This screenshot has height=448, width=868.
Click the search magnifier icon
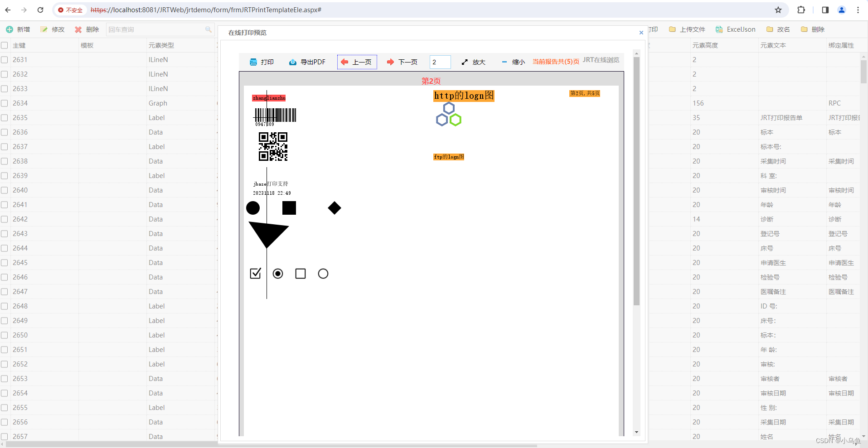coord(208,29)
